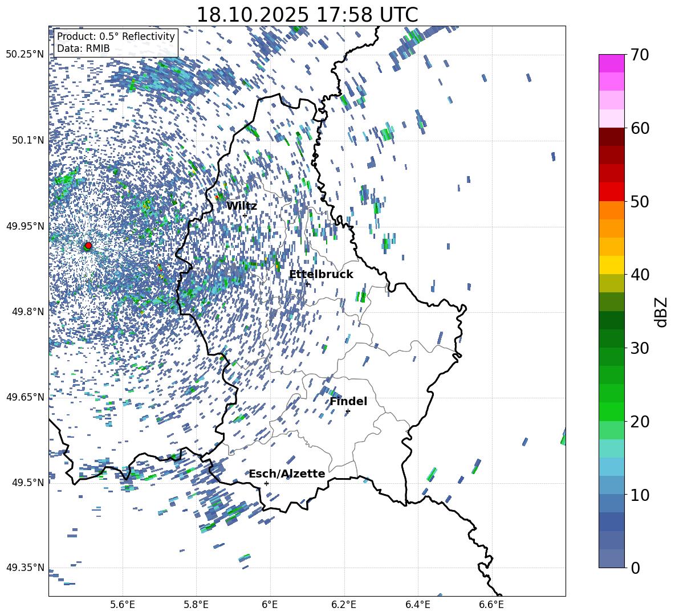Click the Wiltz cross marker
The image size is (675, 616).
245,215
